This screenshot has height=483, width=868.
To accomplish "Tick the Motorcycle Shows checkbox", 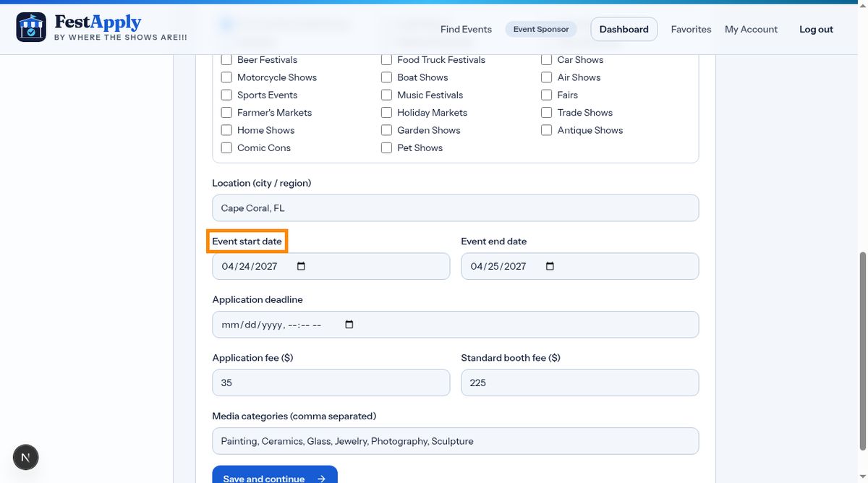I will [x=226, y=77].
